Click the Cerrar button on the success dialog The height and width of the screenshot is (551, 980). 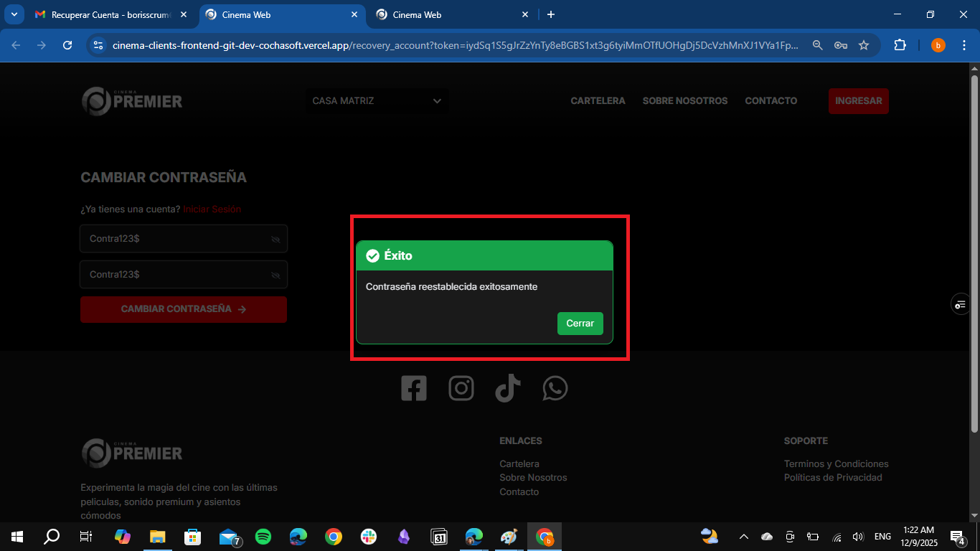coord(580,323)
